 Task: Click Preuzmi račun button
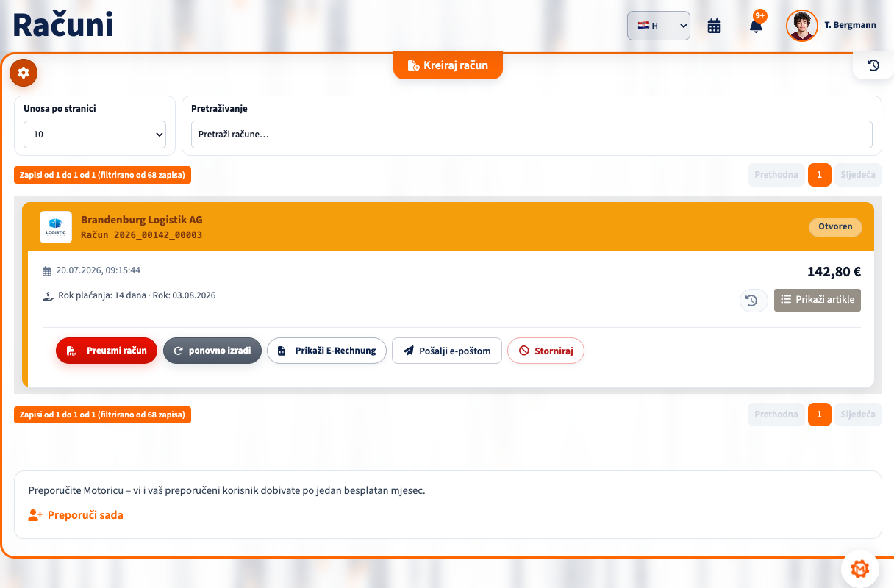[107, 351]
